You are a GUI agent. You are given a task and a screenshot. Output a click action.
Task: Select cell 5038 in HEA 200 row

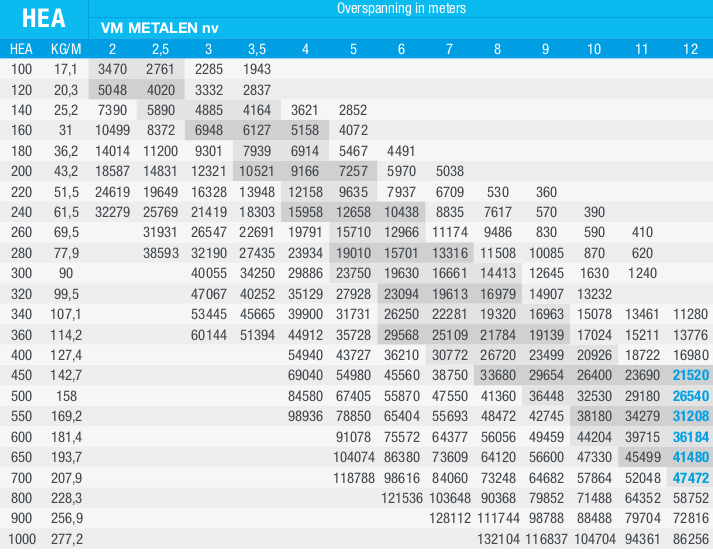pos(450,171)
